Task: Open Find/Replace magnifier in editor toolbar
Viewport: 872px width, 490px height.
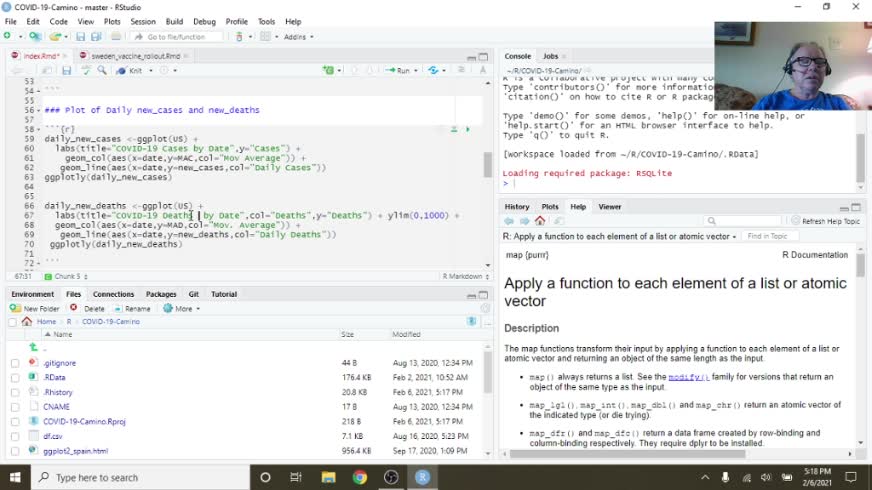Action: [102, 71]
